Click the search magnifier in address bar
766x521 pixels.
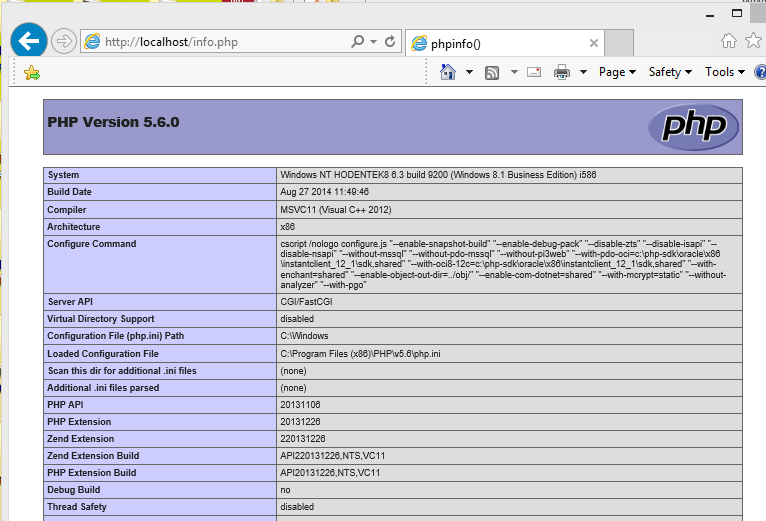click(x=358, y=42)
